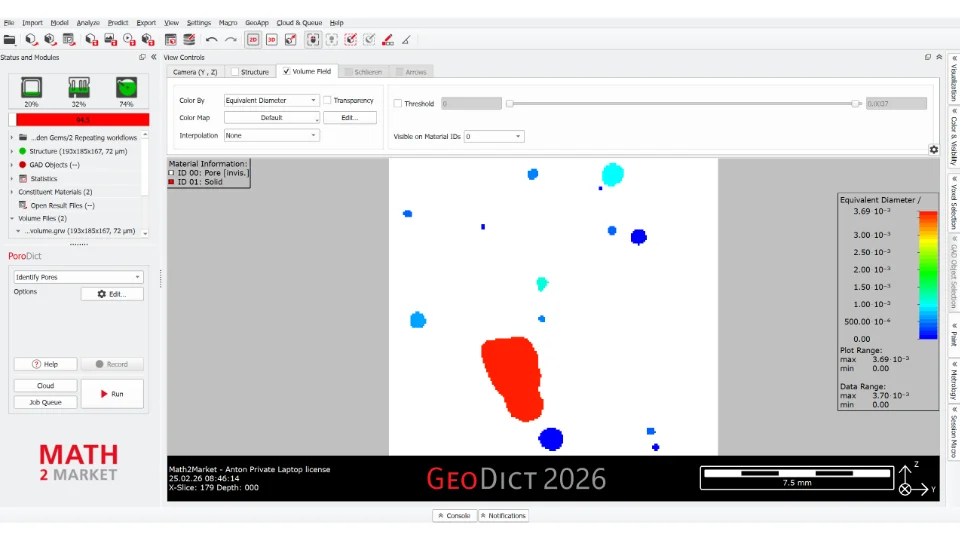Click the open folder toolbar icon
The height and width of the screenshot is (540, 960).
tap(9, 40)
